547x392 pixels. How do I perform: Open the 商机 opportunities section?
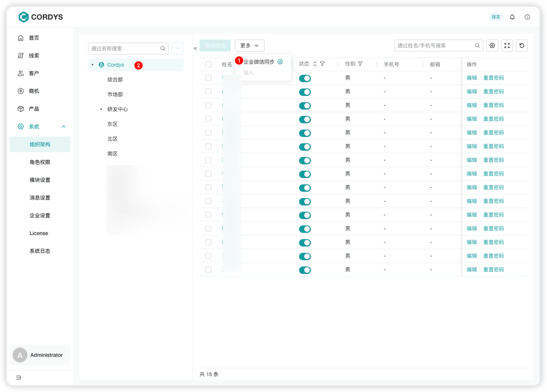click(34, 91)
